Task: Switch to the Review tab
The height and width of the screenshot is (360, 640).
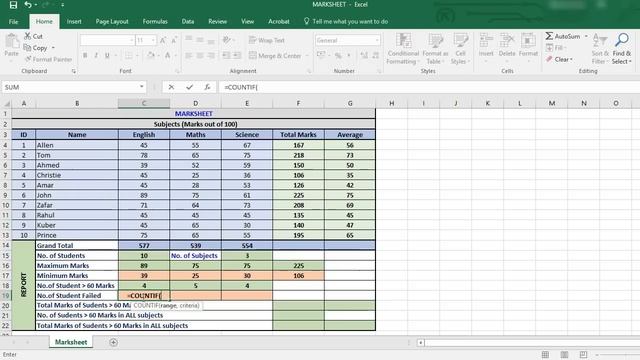Action: click(x=218, y=21)
